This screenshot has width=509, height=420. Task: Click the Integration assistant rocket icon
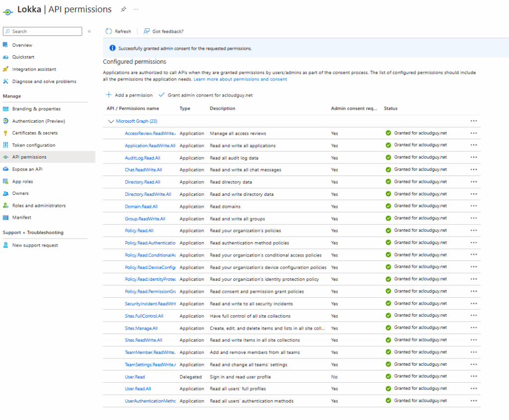tap(6, 70)
